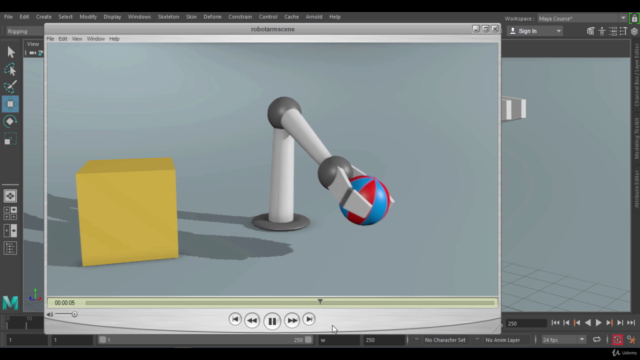
Task: Select the Rotate tool
Action: 10,121
